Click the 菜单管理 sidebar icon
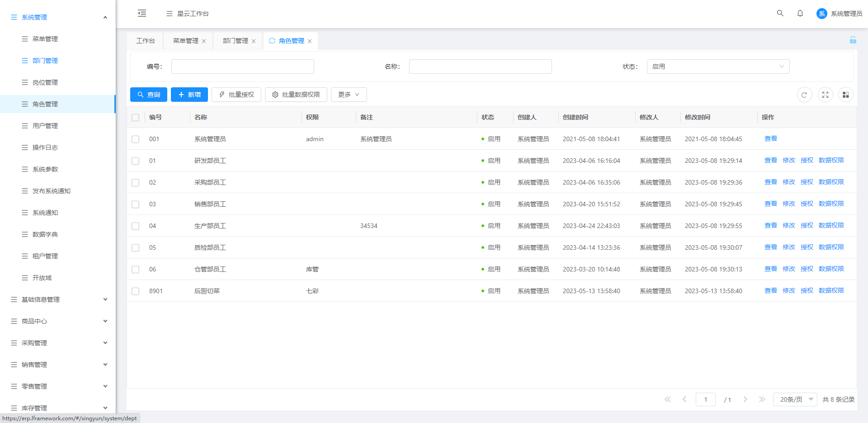 25,39
